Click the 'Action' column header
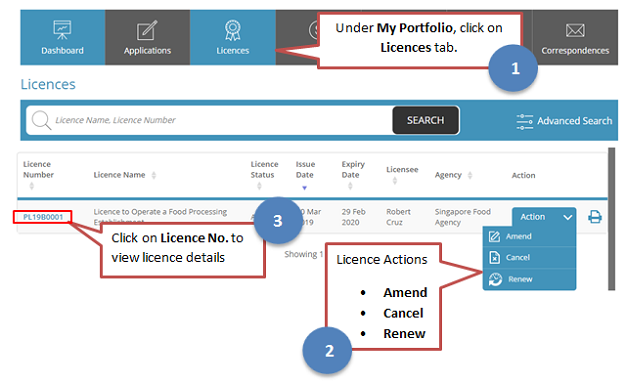626x383 pixels. 523,175
